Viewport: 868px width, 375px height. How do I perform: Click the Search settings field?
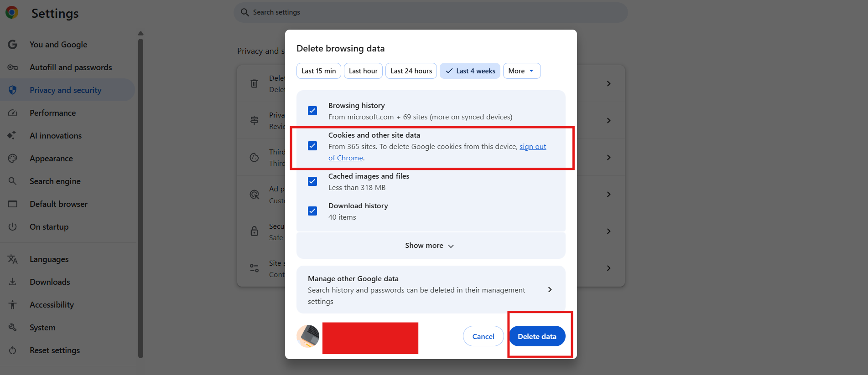click(430, 12)
